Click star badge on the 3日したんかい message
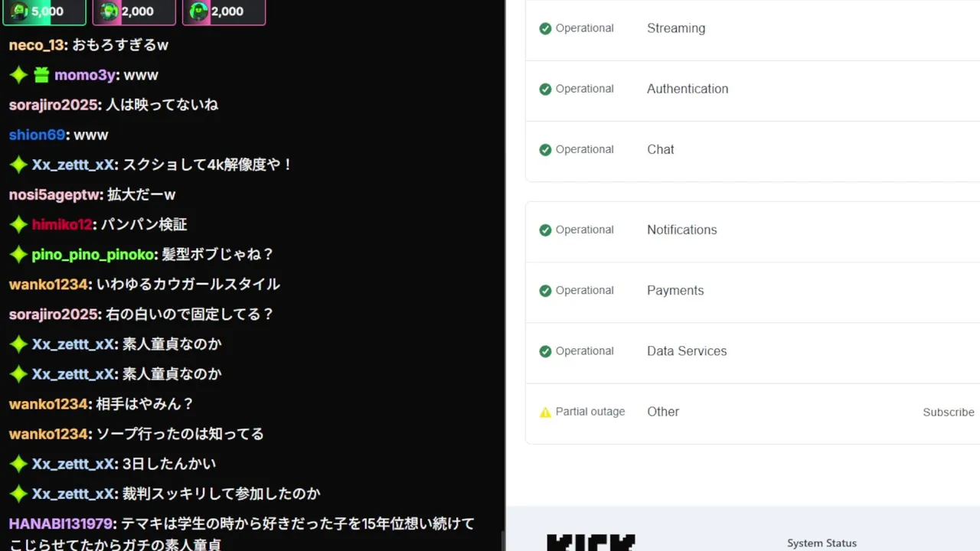 [18, 464]
